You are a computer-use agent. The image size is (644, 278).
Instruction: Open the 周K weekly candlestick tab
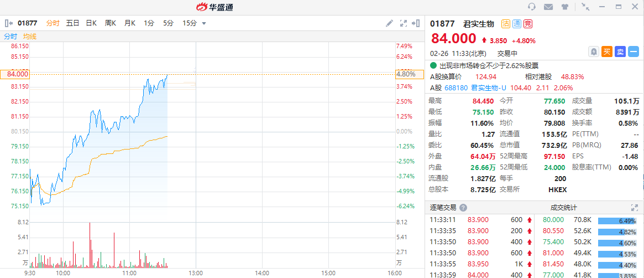pyautogui.click(x=111, y=23)
